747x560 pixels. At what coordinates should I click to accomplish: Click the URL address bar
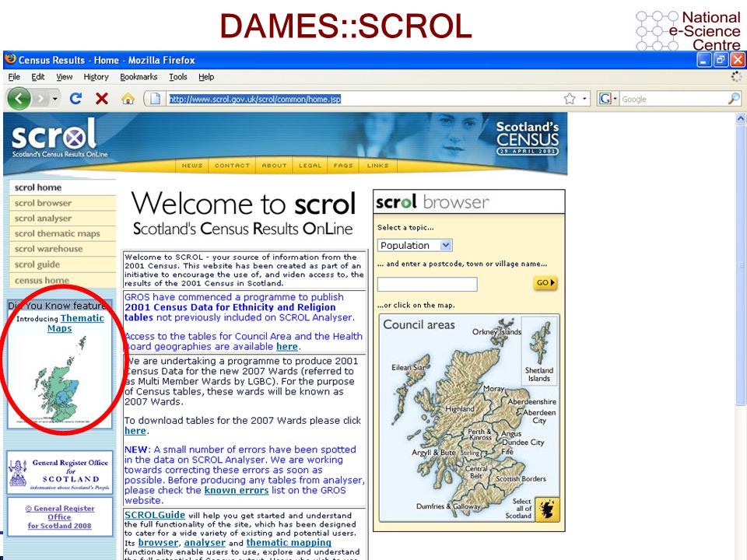[365, 99]
